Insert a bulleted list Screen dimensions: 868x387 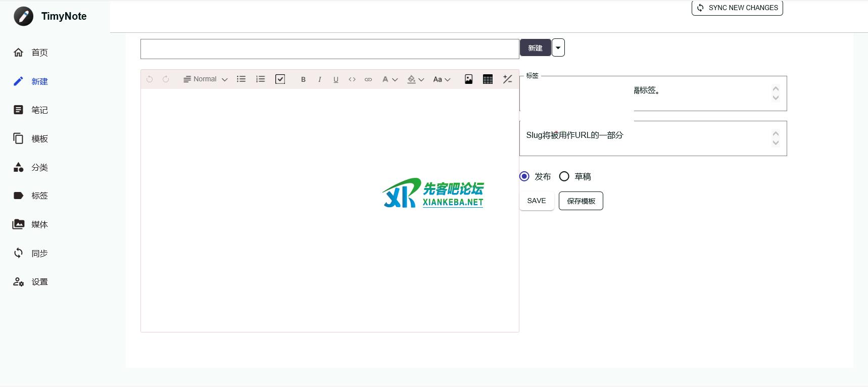point(241,79)
